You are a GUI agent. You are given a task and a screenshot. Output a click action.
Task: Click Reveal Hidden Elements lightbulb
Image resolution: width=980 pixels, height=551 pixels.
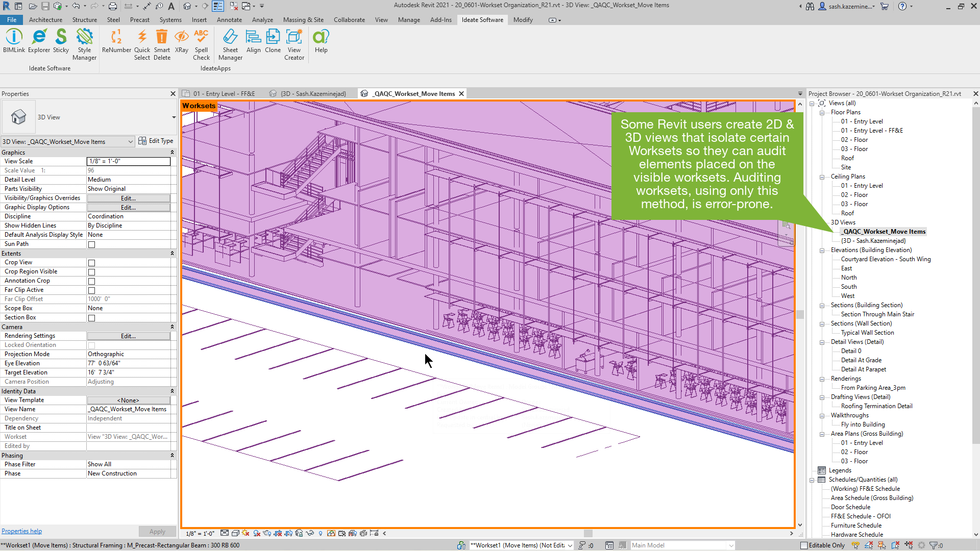321,534
